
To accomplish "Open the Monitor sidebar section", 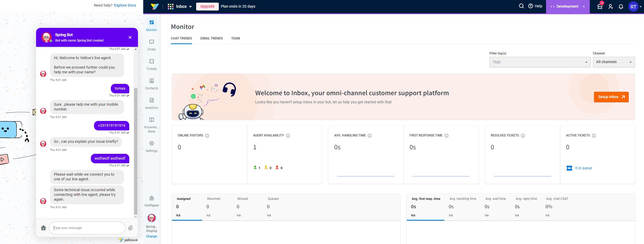I will tap(151, 25).
